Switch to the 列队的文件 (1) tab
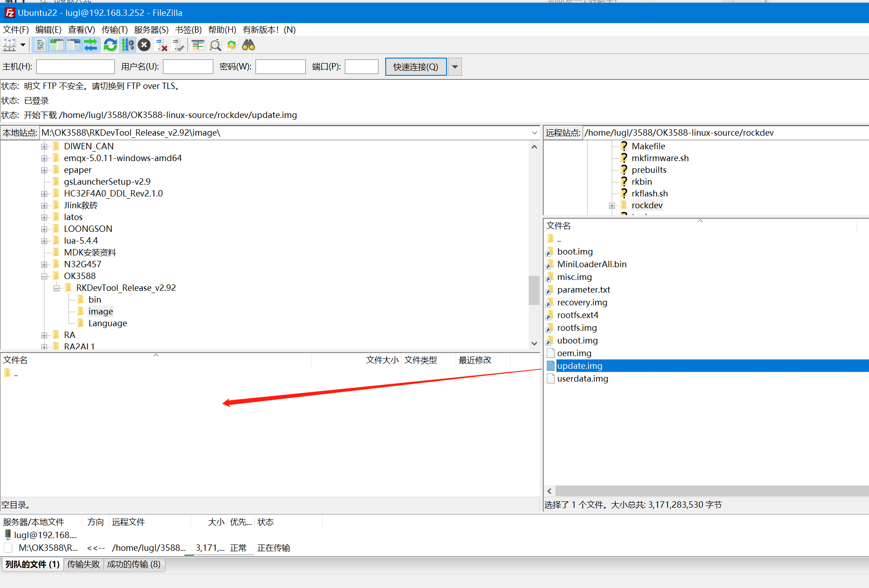The height and width of the screenshot is (588, 869). (33, 564)
